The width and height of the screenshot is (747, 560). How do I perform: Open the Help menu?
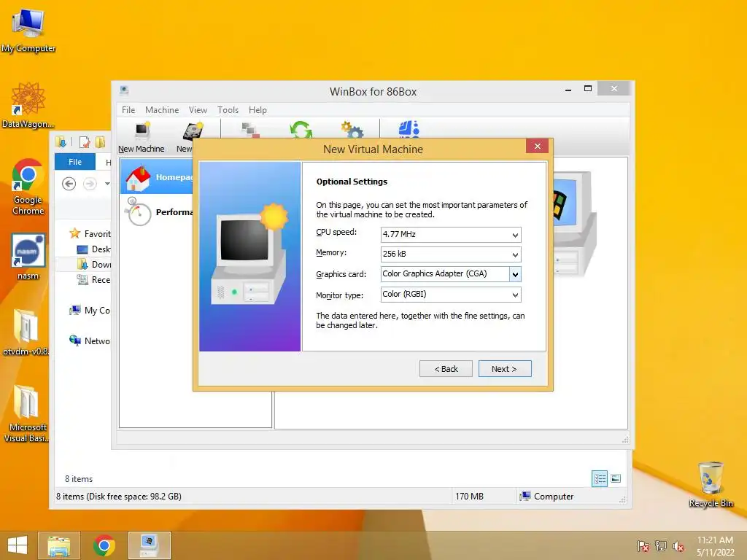pos(258,110)
